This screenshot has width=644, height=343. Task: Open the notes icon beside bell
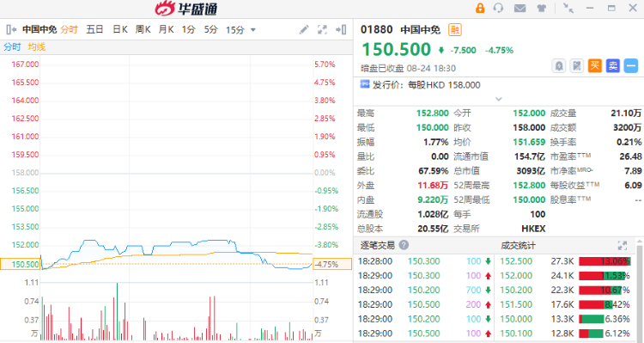pos(577,66)
